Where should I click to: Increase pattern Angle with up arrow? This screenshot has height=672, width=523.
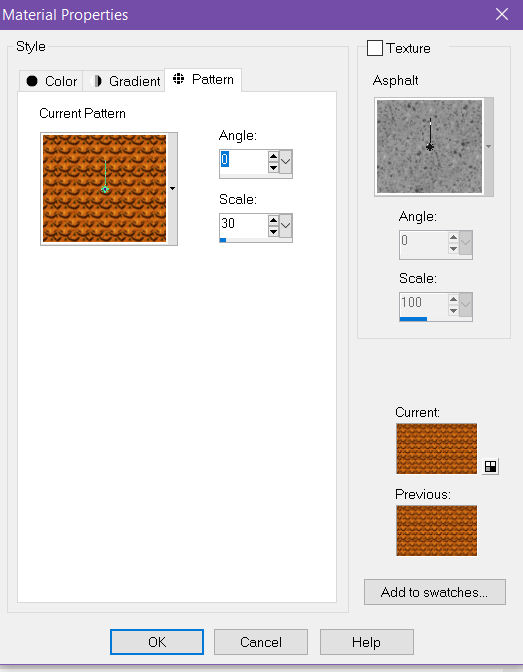coord(273,156)
